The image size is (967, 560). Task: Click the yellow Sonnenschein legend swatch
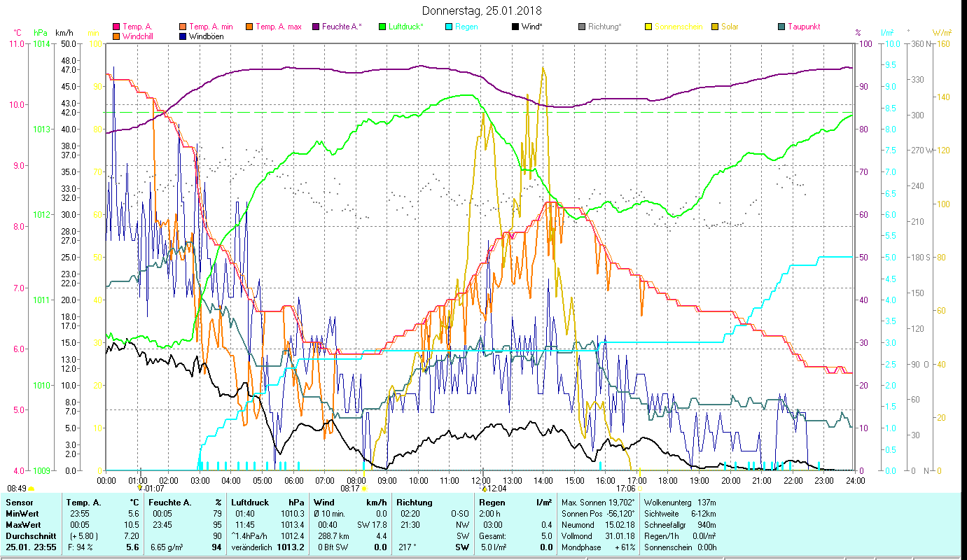click(x=648, y=27)
